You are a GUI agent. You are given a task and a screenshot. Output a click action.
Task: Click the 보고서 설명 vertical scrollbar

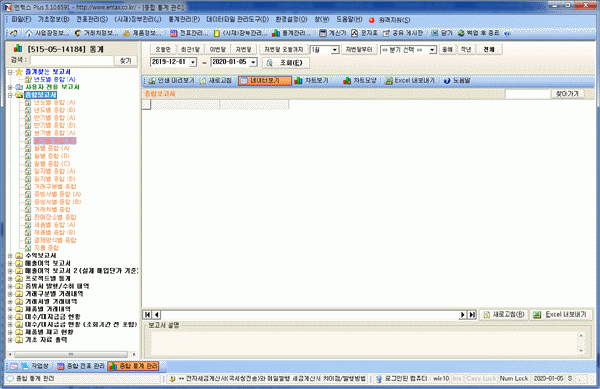581,343
